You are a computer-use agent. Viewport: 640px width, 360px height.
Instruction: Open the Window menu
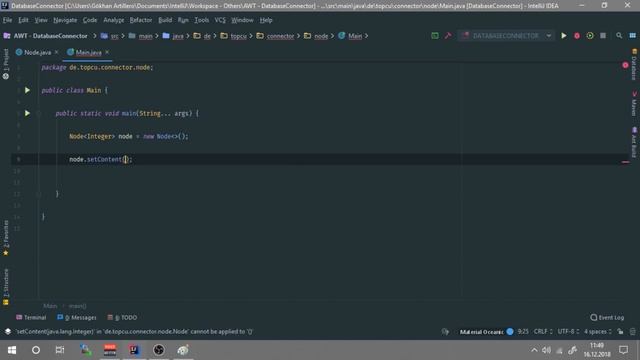click(x=242, y=20)
